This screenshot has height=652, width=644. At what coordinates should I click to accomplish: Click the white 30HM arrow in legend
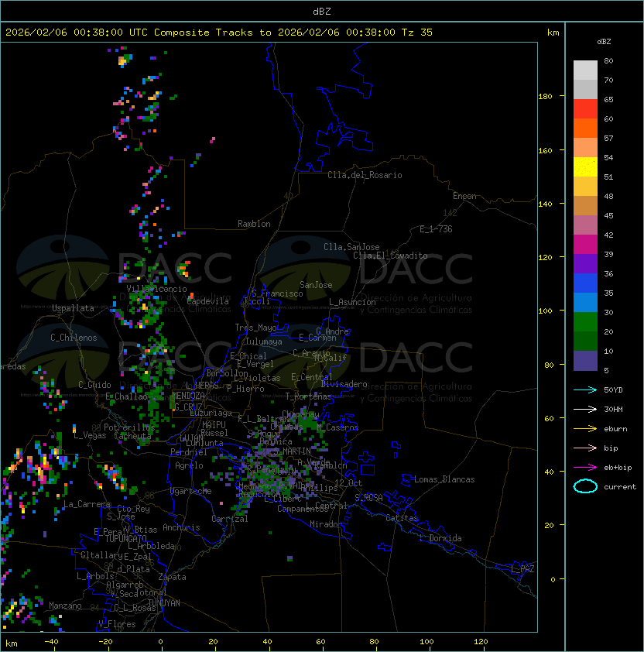coord(585,410)
